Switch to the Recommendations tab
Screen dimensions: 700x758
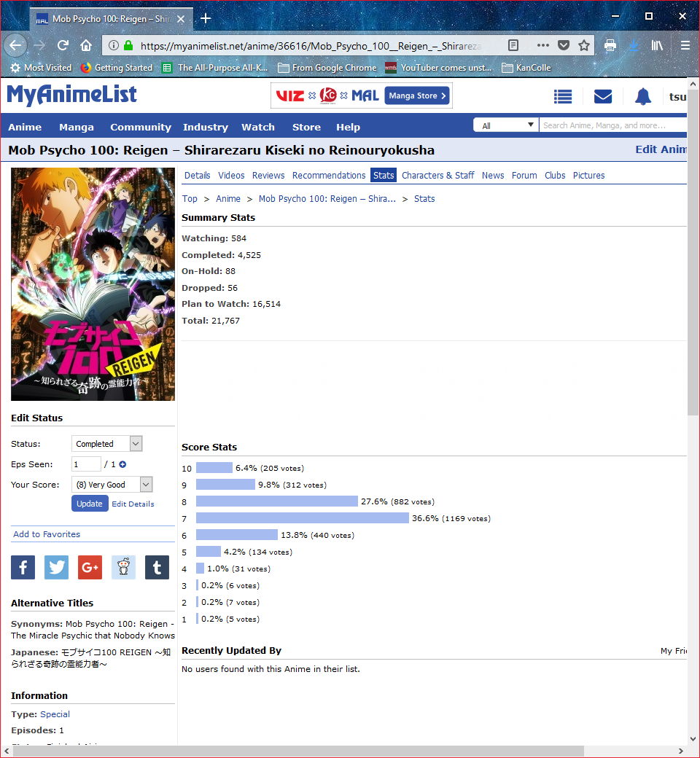tap(329, 176)
